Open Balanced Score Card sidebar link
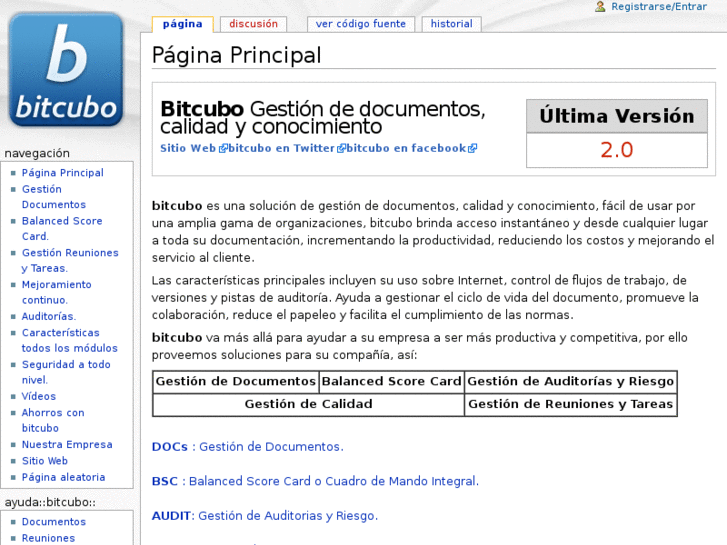The height and width of the screenshot is (545, 727). click(62, 229)
